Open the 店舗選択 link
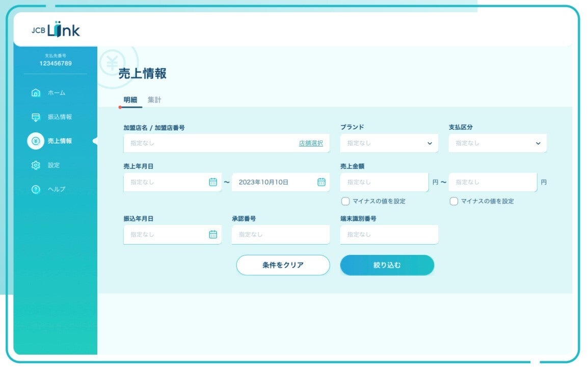588x372 pixels. pyautogui.click(x=311, y=144)
